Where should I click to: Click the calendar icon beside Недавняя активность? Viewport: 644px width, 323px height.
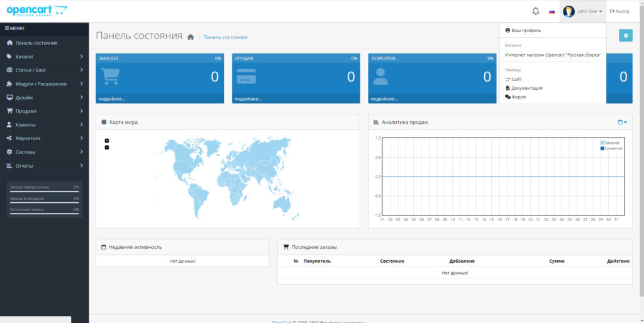pos(104,247)
